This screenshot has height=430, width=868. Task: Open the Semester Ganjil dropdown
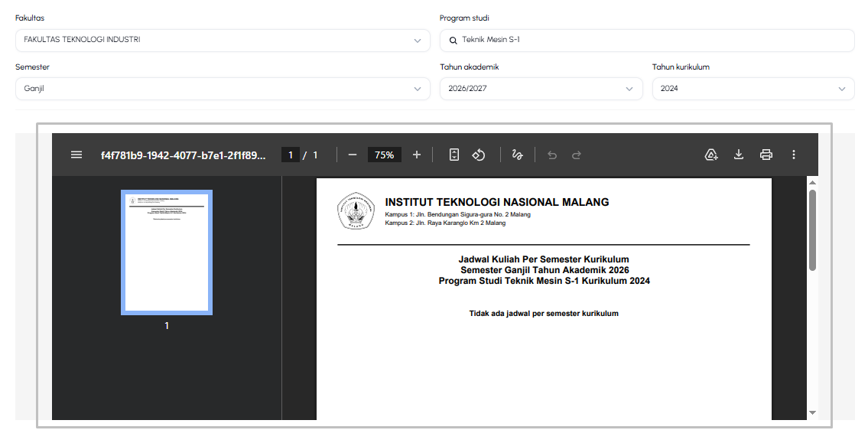pyautogui.click(x=223, y=89)
